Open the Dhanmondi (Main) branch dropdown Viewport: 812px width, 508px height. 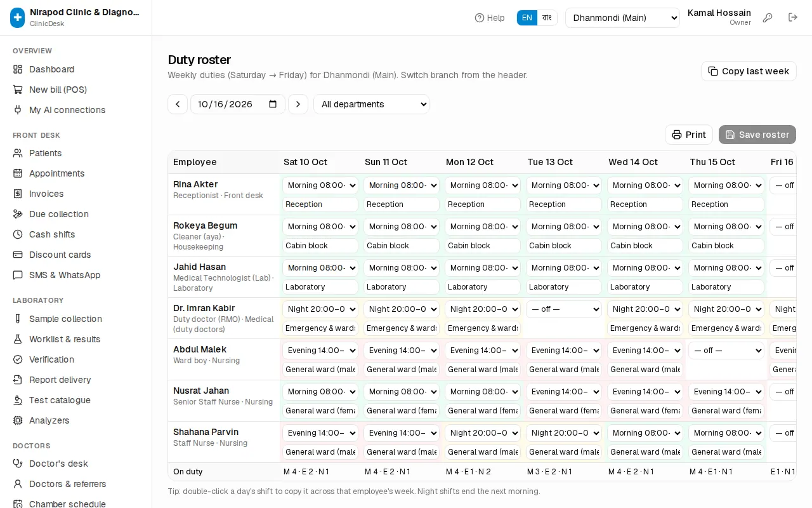622,18
